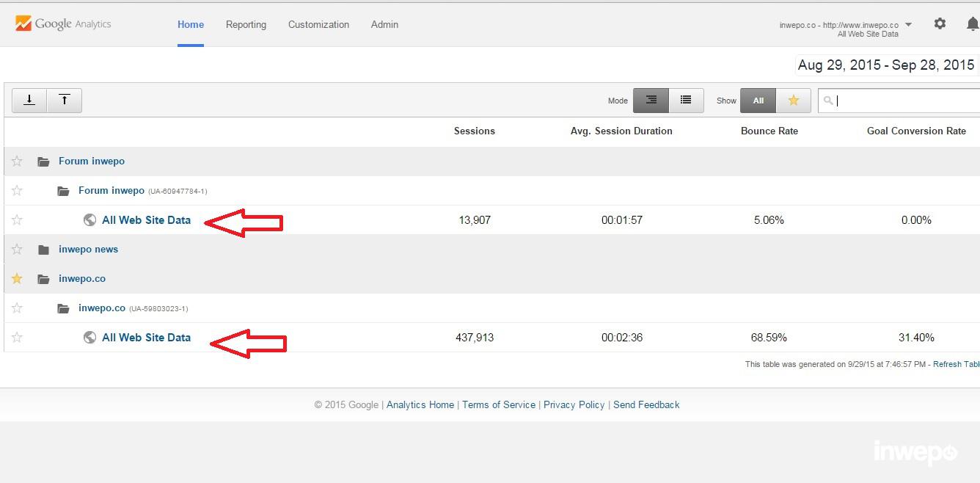The height and width of the screenshot is (483, 980).
Task: Click the globe icon beside Forum inwepo All Web Site Data
Action: (89, 219)
